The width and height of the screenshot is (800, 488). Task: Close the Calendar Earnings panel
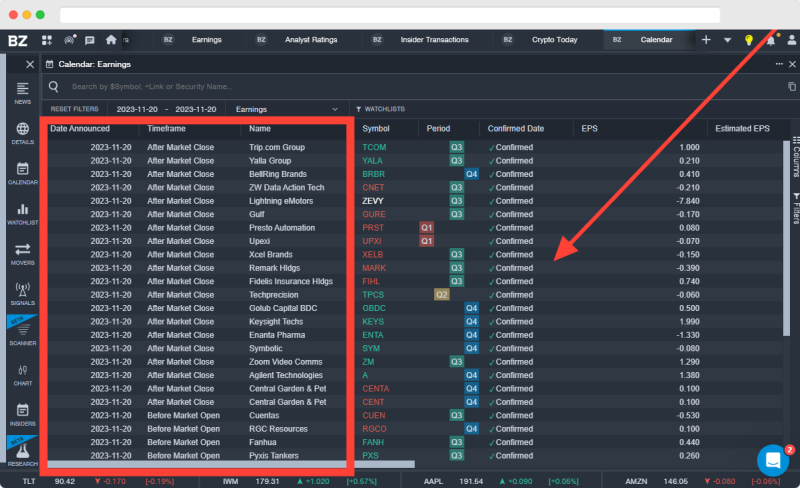coord(792,64)
